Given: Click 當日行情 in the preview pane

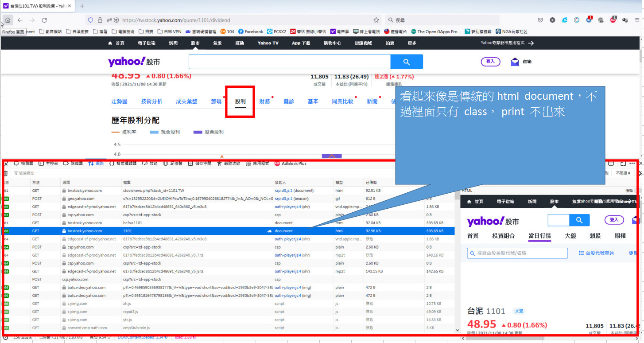Looking at the screenshot, I should [539, 236].
